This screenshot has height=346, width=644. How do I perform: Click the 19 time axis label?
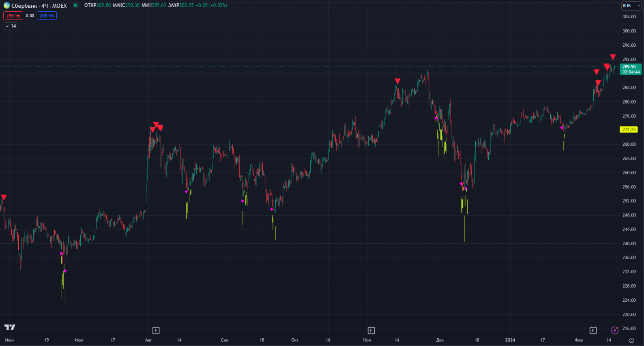point(47,340)
